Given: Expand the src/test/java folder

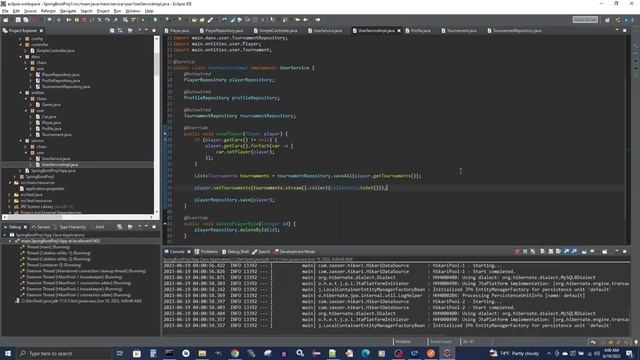Looking at the screenshot, I should pyautogui.click(x=10, y=195).
